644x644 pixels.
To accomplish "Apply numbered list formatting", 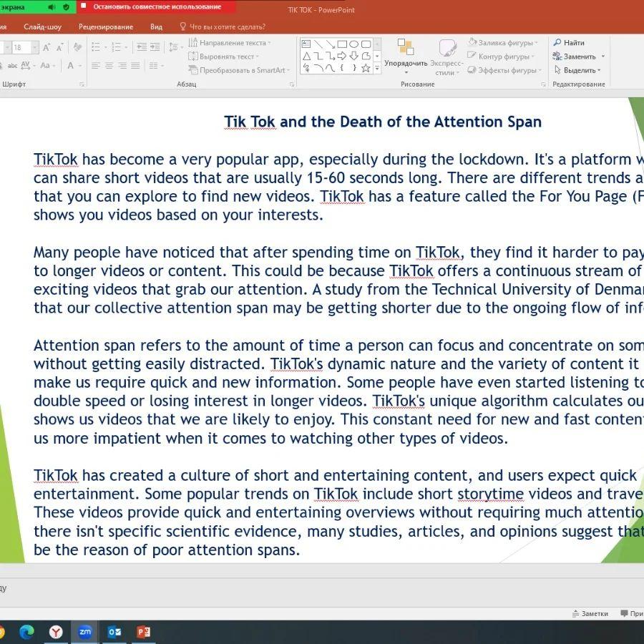I will [116, 47].
